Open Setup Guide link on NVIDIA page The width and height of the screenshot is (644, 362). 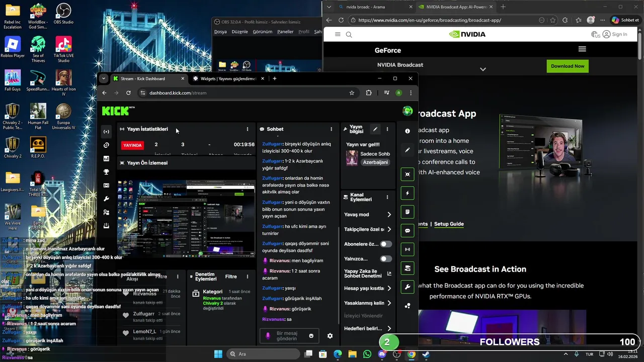449,224
